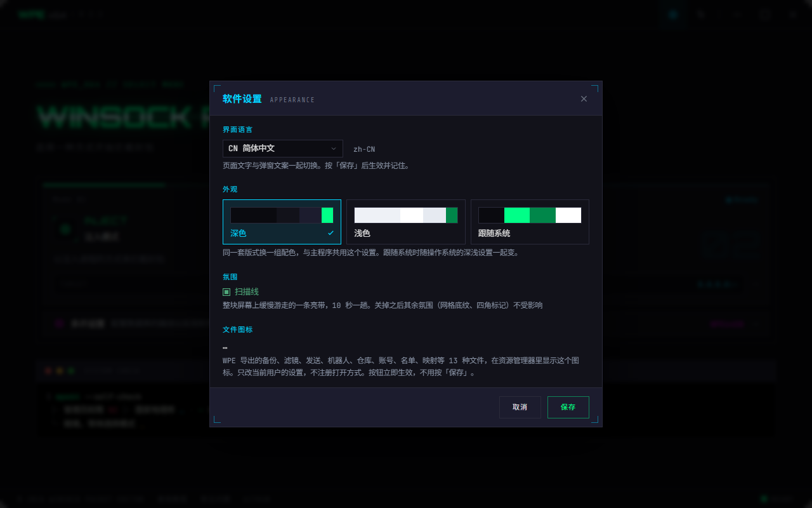The image size is (812, 508).
Task: Open the 界面语言 language dropdown
Action: pyautogui.click(x=283, y=149)
